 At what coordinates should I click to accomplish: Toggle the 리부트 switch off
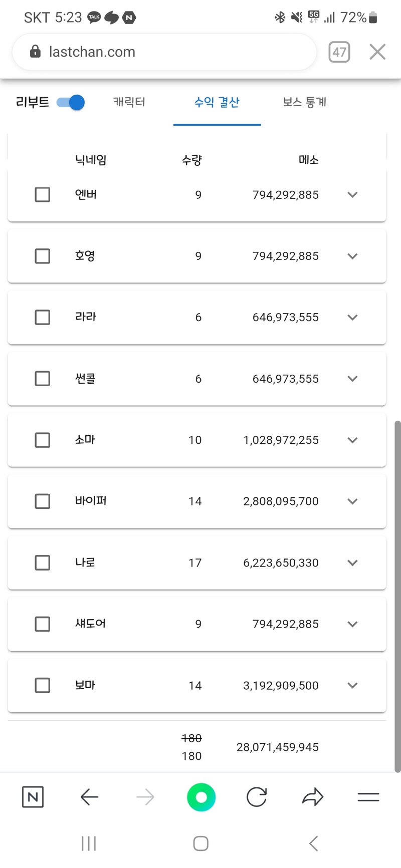[71, 102]
